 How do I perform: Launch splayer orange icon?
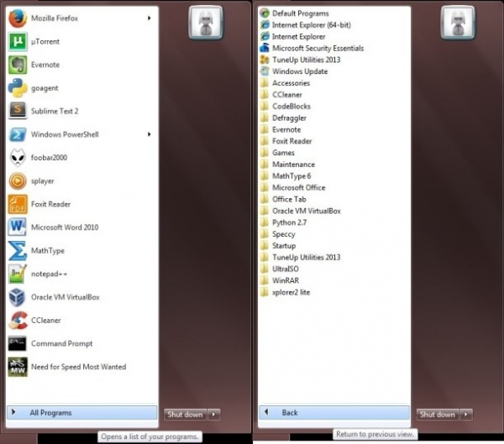click(x=18, y=181)
